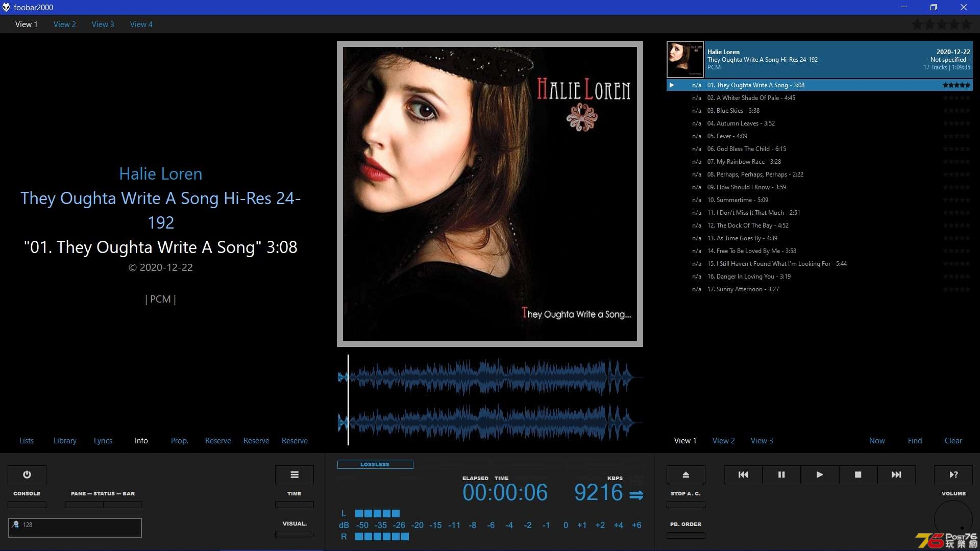
Task: Click the foobar2000 title bar icon
Action: click(x=6, y=7)
